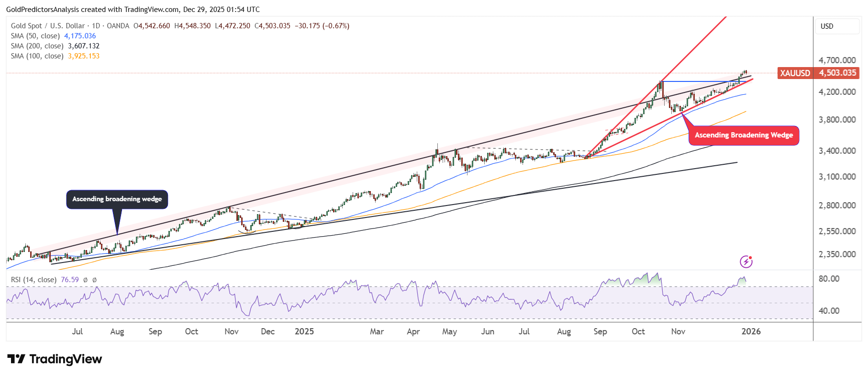Viewport: 868px width, 377px height.
Task: Select the SMA (50, close) indicator legend
Action: click(x=35, y=36)
